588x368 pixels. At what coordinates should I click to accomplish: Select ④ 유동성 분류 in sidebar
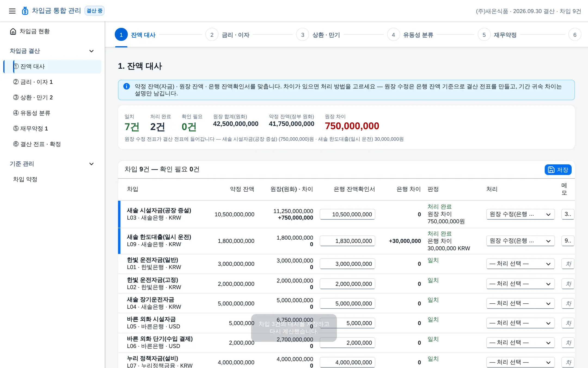point(52,113)
